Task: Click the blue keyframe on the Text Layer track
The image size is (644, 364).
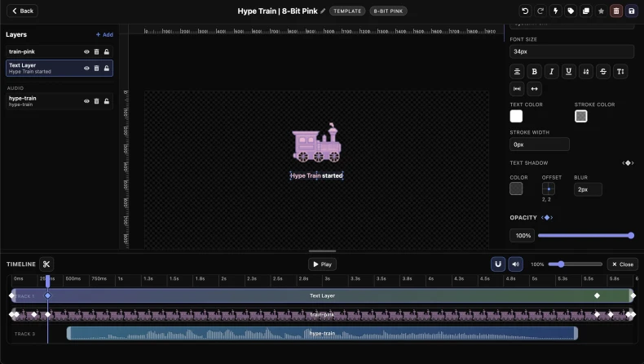Action: click(47, 295)
